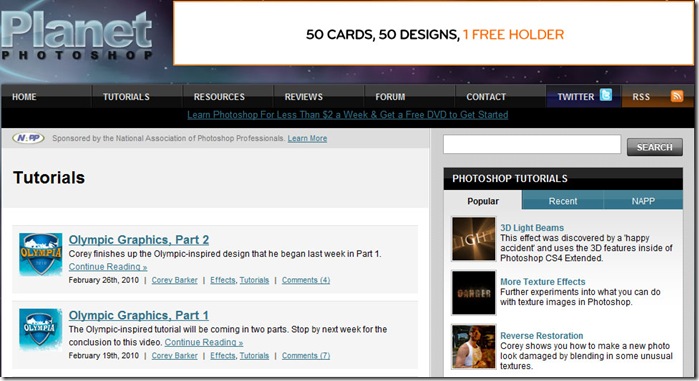The width and height of the screenshot is (699, 381).
Task: Click the Learn More sponsor link
Action: (307, 138)
